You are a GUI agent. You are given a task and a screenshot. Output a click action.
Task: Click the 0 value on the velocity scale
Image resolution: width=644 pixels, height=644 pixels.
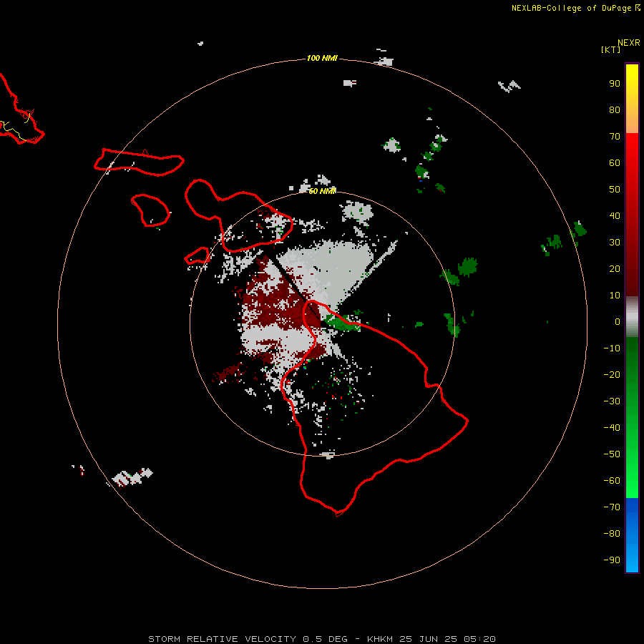(x=618, y=322)
